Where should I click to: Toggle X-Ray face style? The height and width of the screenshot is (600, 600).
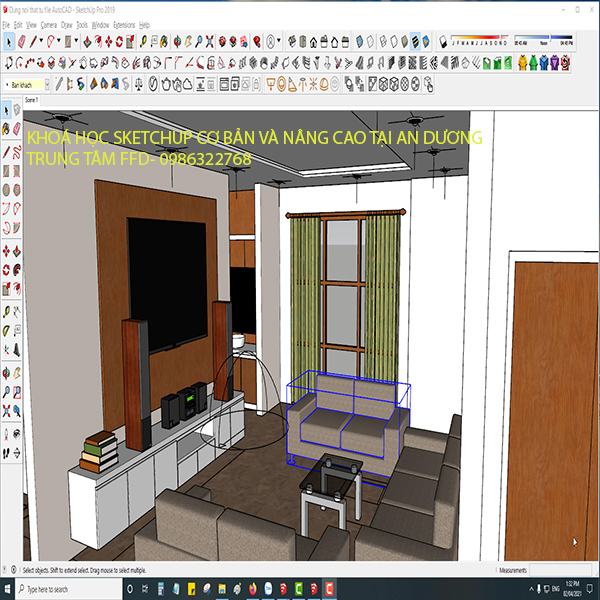359,41
